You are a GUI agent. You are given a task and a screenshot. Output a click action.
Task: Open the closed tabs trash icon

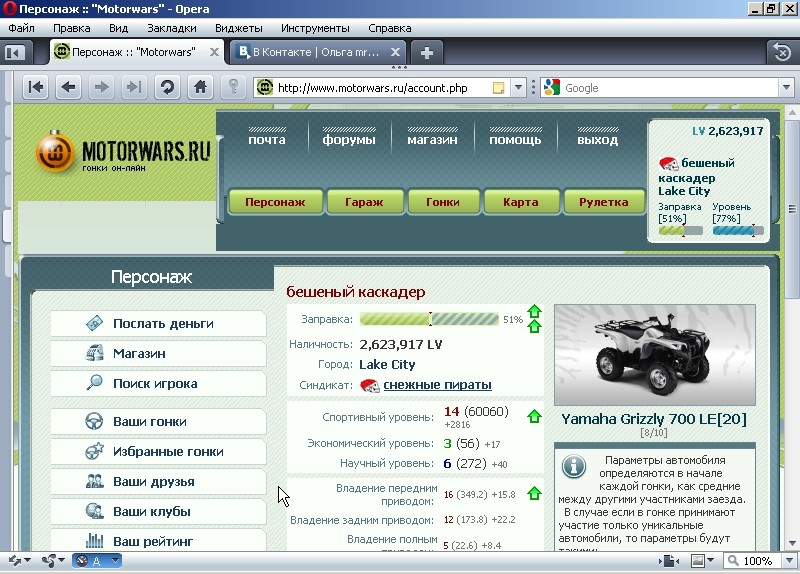coord(782,52)
